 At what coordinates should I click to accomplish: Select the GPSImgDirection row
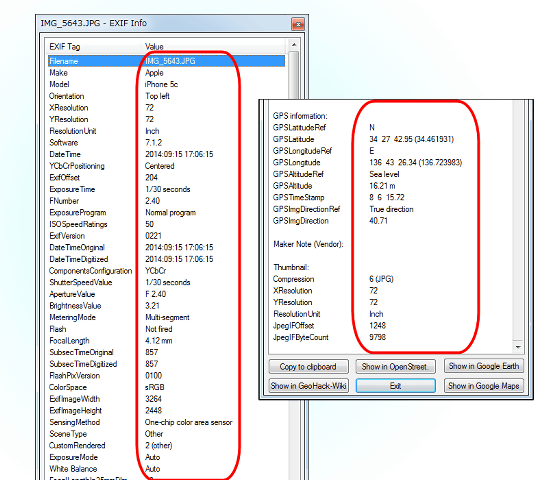[x=391, y=221]
